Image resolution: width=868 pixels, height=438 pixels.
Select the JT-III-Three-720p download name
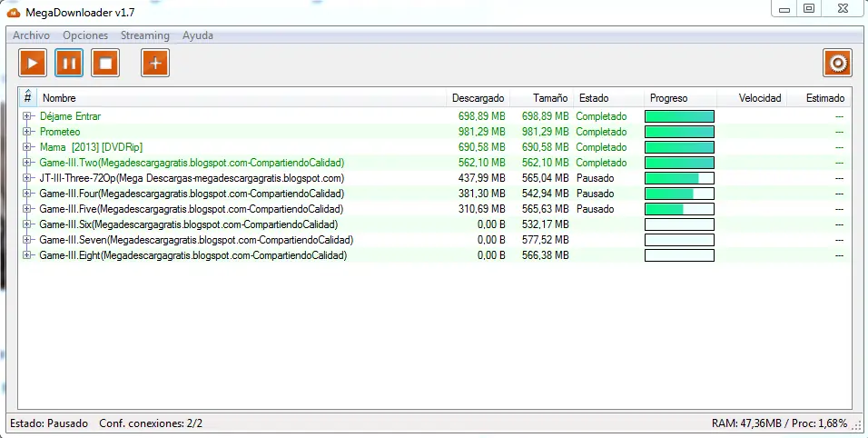192,178
